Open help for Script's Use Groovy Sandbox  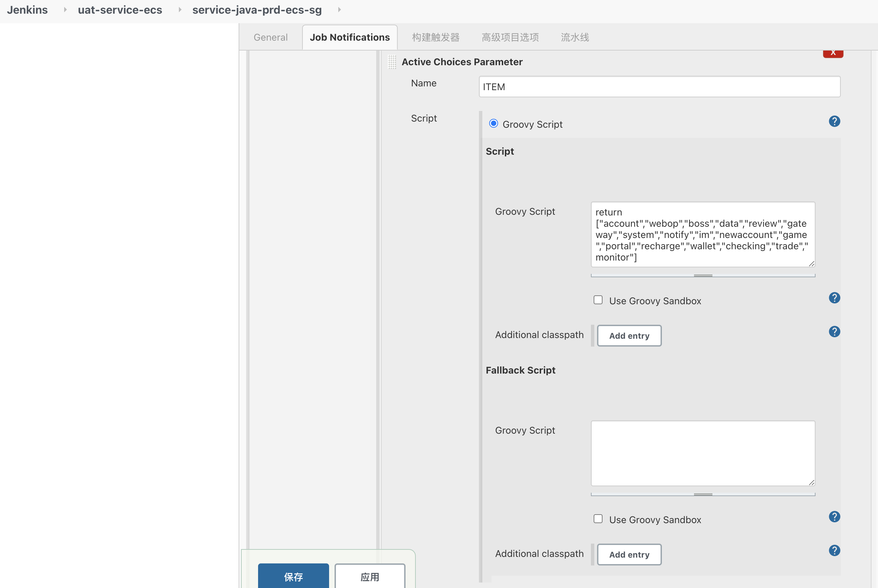[834, 298]
